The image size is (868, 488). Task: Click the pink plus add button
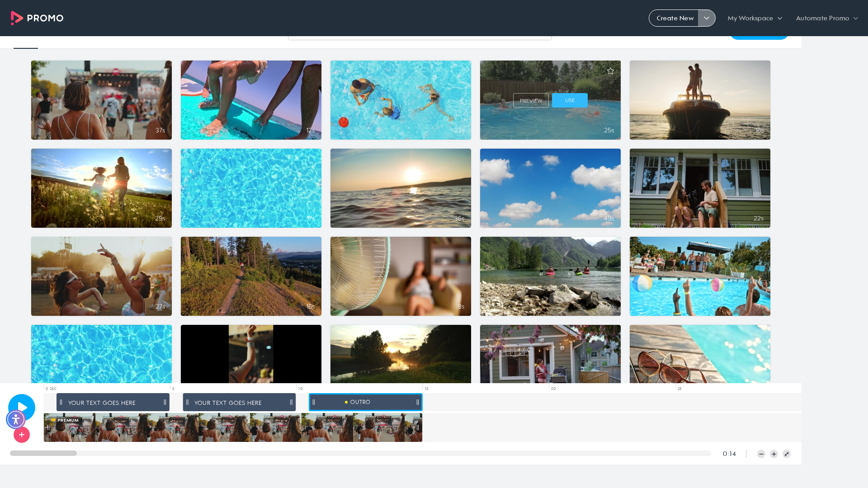click(22, 435)
